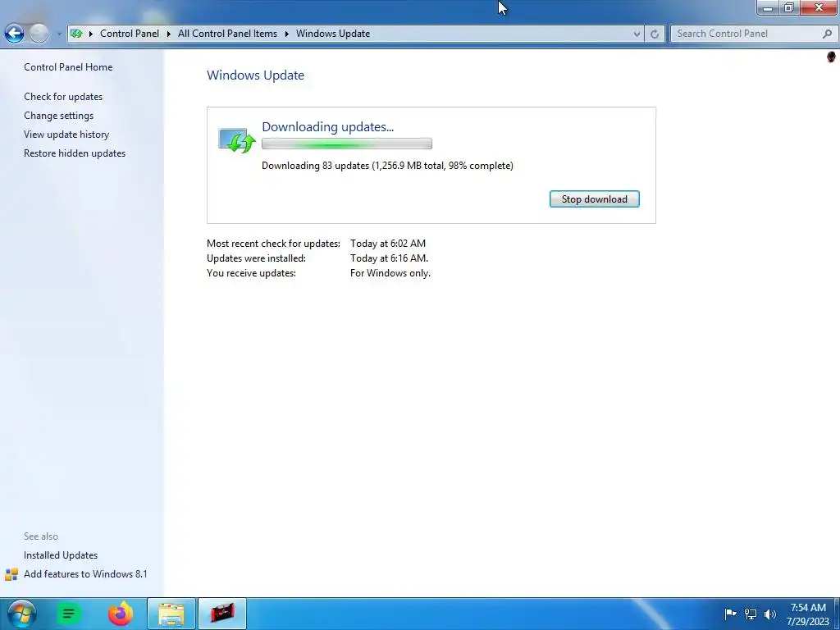840x630 pixels.
Task: Refresh the Windows Update page
Action: point(654,34)
